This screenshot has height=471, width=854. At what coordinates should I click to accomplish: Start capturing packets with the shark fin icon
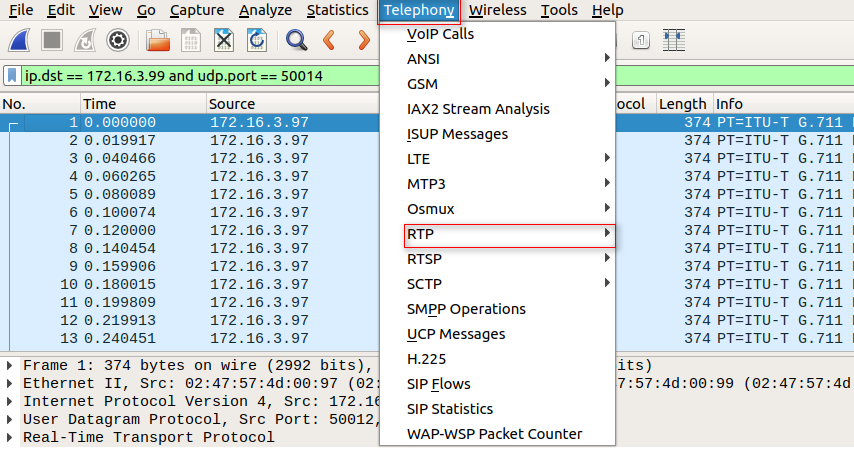[19, 40]
